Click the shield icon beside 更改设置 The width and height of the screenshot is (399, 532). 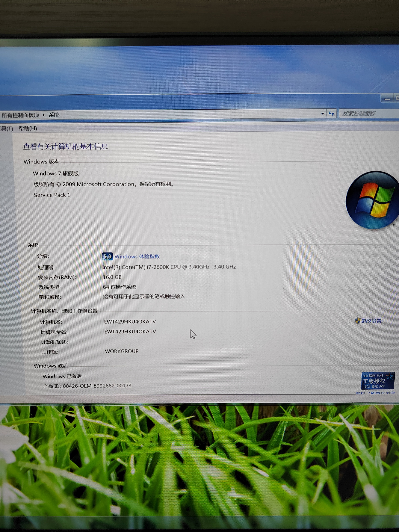pos(357,321)
